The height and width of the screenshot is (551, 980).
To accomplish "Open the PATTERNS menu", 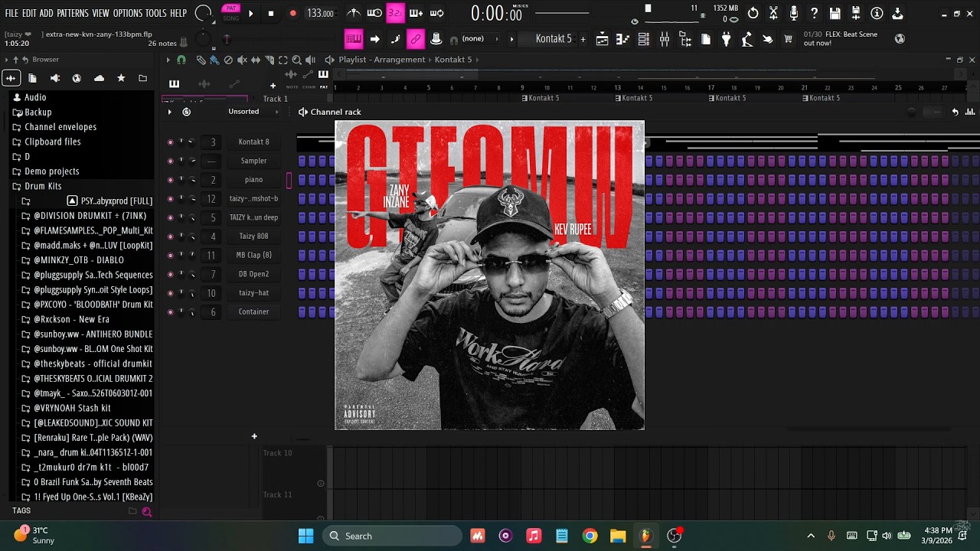I will pyautogui.click(x=73, y=14).
